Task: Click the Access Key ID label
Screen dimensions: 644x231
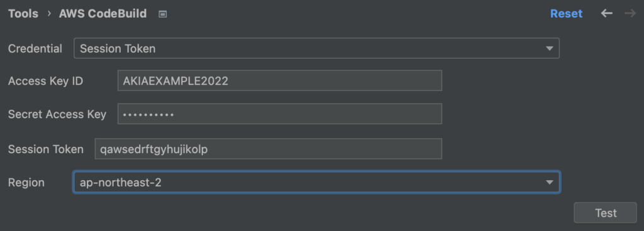Action: pos(45,81)
